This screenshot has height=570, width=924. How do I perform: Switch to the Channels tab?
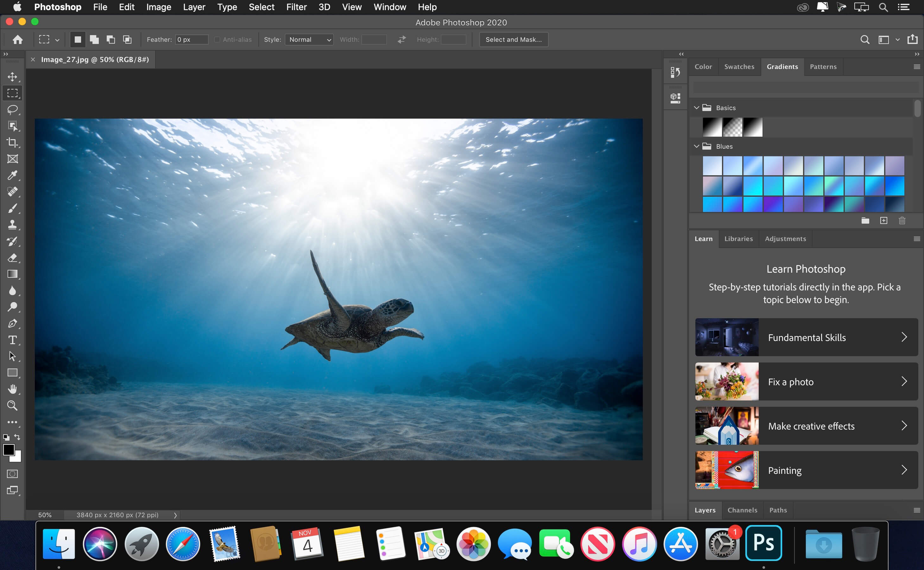[741, 510]
